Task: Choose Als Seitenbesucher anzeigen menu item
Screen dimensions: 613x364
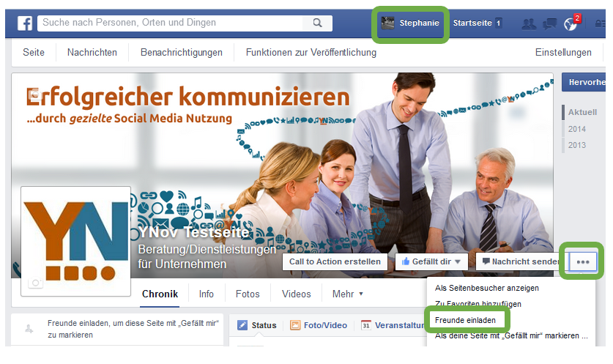Action: (x=487, y=288)
